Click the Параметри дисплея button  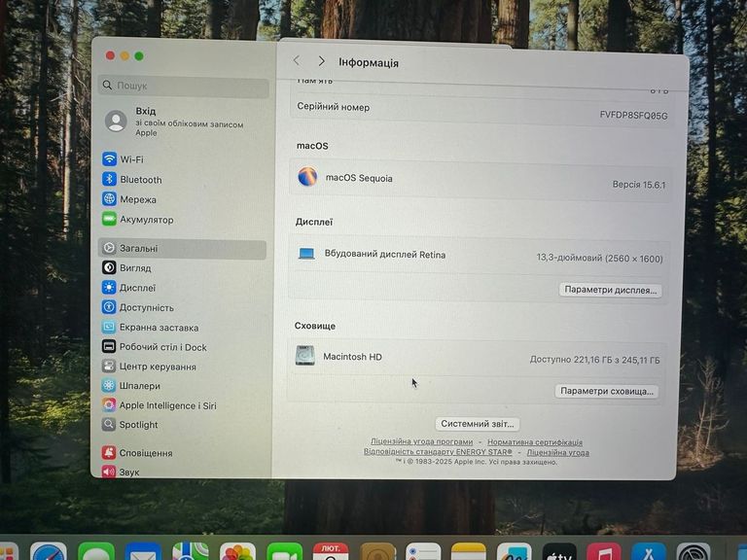pyautogui.click(x=610, y=290)
